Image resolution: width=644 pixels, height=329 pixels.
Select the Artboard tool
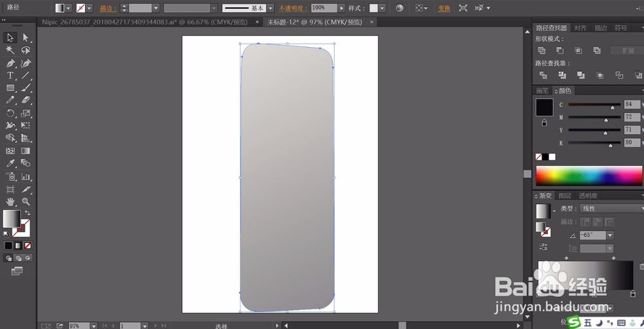pyautogui.click(x=10, y=189)
